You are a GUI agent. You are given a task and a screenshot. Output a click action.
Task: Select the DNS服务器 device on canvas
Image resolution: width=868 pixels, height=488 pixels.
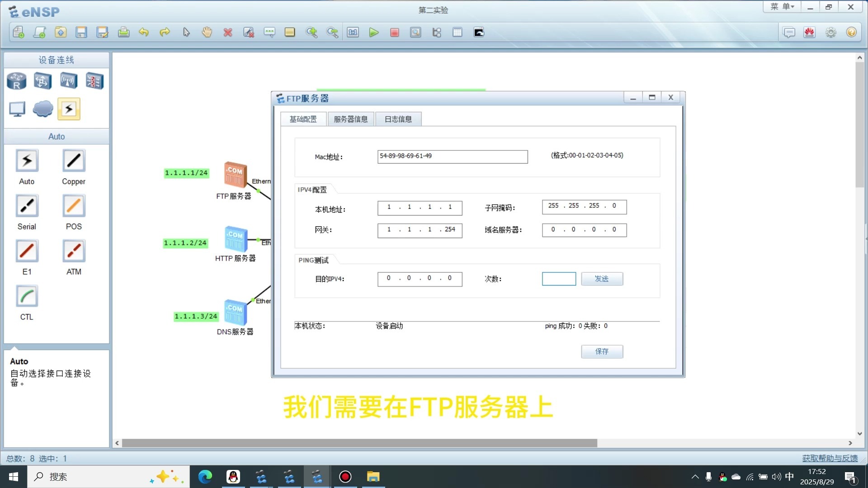(236, 312)
